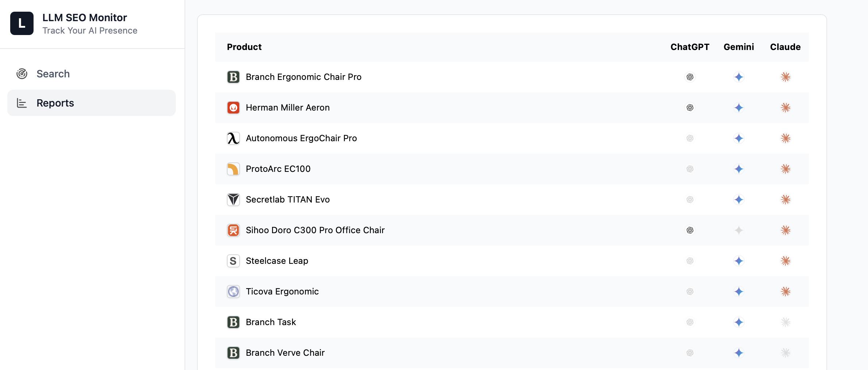Click the Claude column header
Screen dimensions: 868x370
785,47
